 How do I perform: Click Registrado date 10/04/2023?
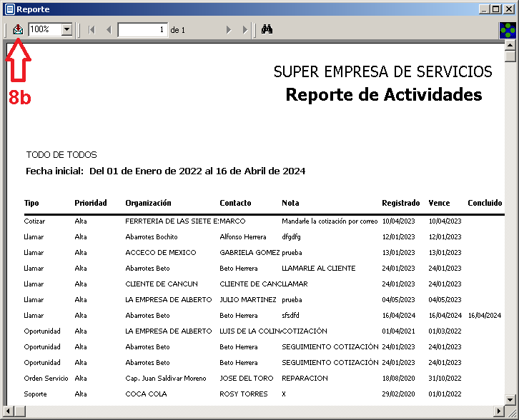[398, 221]
